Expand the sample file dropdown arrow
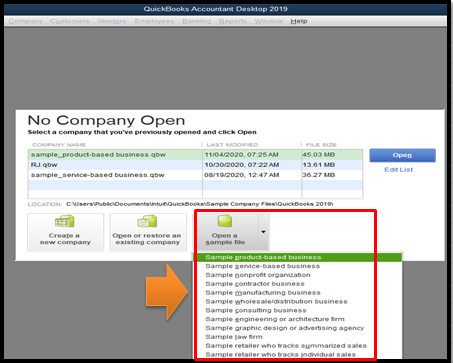 point(263,232)
